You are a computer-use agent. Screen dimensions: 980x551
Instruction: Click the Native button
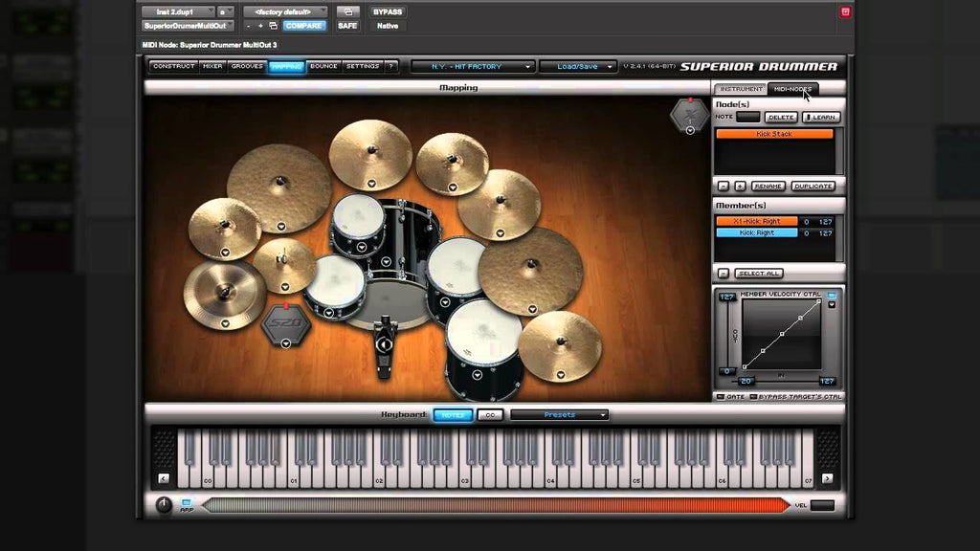[x=388, y=26]
